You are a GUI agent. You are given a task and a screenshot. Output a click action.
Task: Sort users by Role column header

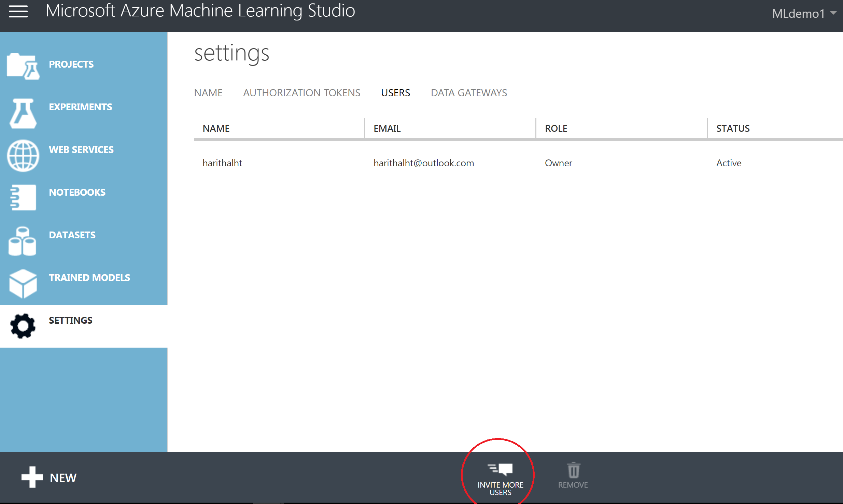pos(556,129)
